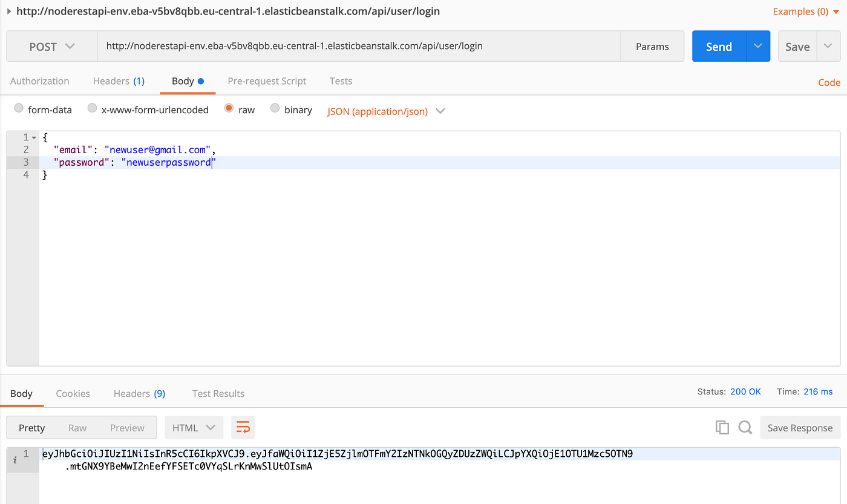Click the info icon in the response gutter
This screenshot has width=847, height=504.
tap(14, 460)
